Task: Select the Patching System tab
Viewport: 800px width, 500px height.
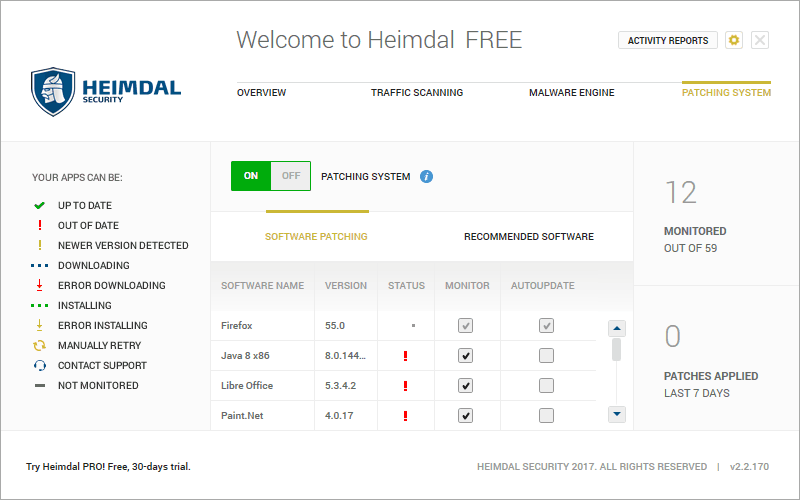Action: pos(726,93)
